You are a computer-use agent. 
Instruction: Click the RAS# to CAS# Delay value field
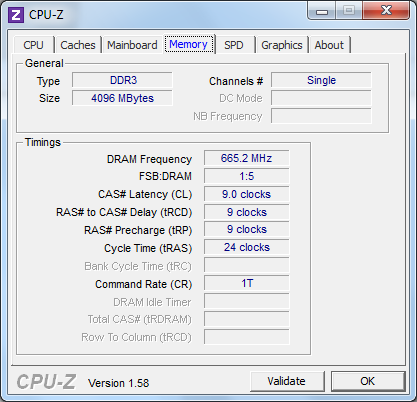click(247, 212)
